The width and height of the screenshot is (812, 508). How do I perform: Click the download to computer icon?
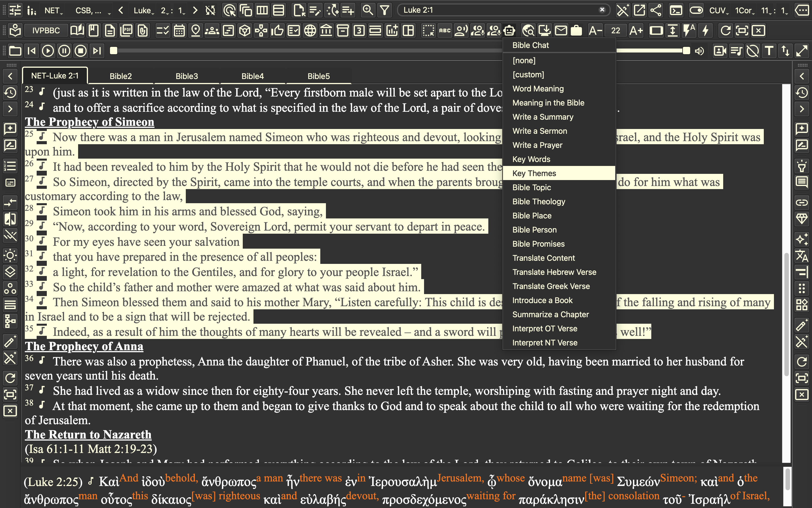544,30
